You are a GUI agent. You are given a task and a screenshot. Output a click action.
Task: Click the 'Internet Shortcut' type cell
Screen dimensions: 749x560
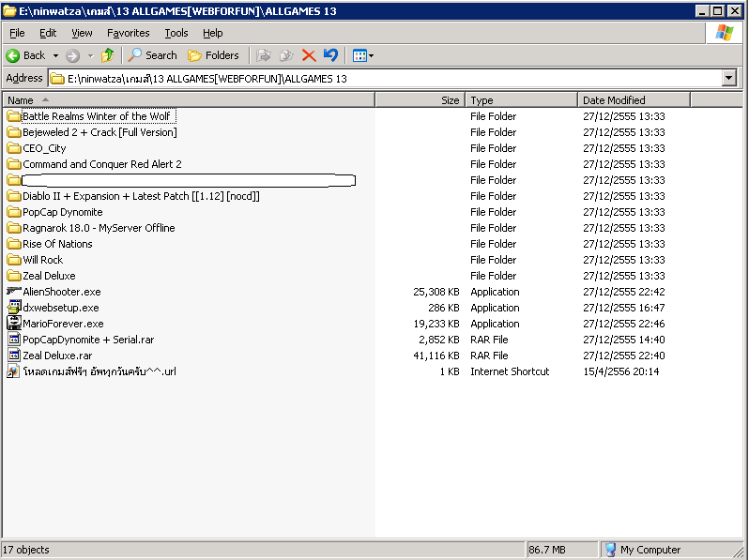(x=510, y=371)
